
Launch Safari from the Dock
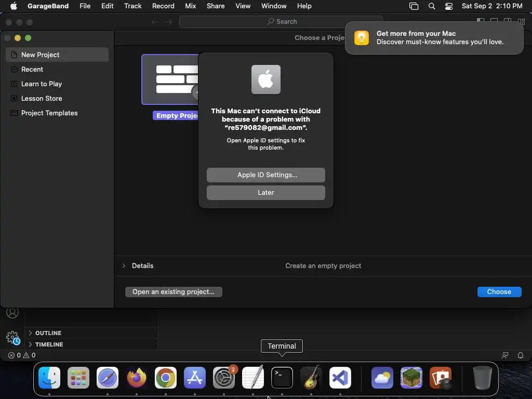click(108, 378)
